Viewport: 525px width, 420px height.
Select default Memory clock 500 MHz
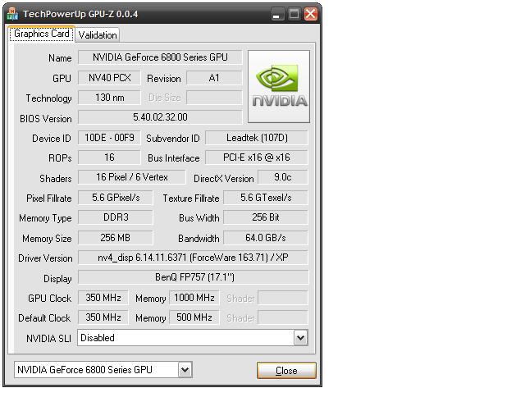[x=194, y=317]
